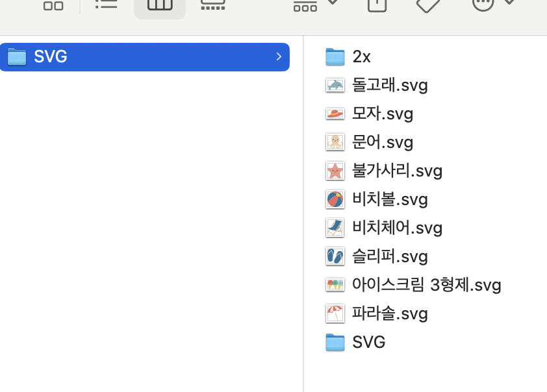Click the Share toolbar icon

click(377, 6)
